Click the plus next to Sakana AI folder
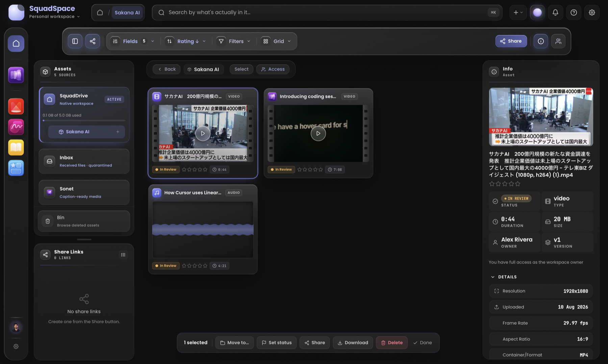The height and width of the screenshot is (364, 608). coord(118,132)
